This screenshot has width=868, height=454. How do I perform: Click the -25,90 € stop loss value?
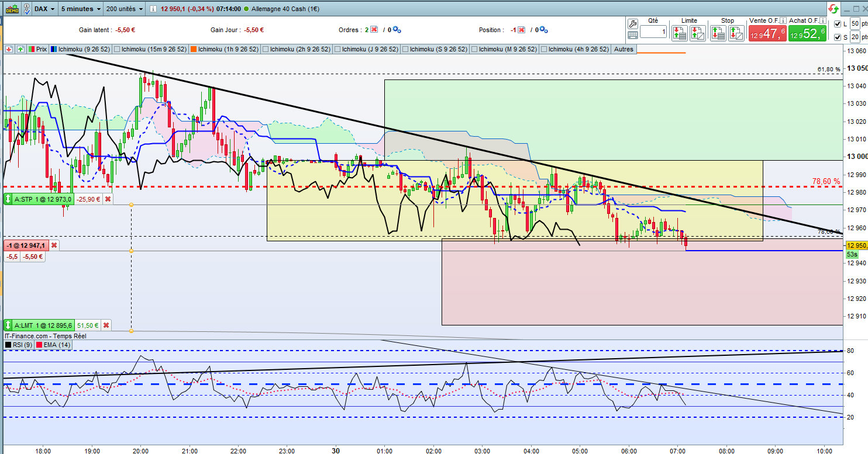pos(88,199)
